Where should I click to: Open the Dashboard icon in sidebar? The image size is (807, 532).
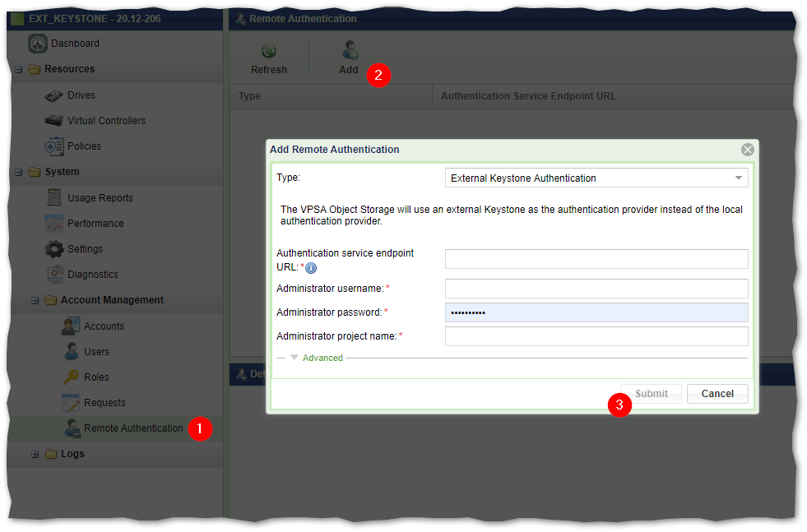click(38, 44)
